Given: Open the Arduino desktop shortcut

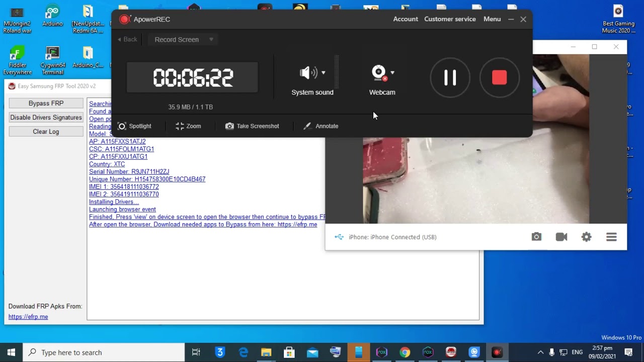Looking at the screenshot, I should tap(52, 16).
